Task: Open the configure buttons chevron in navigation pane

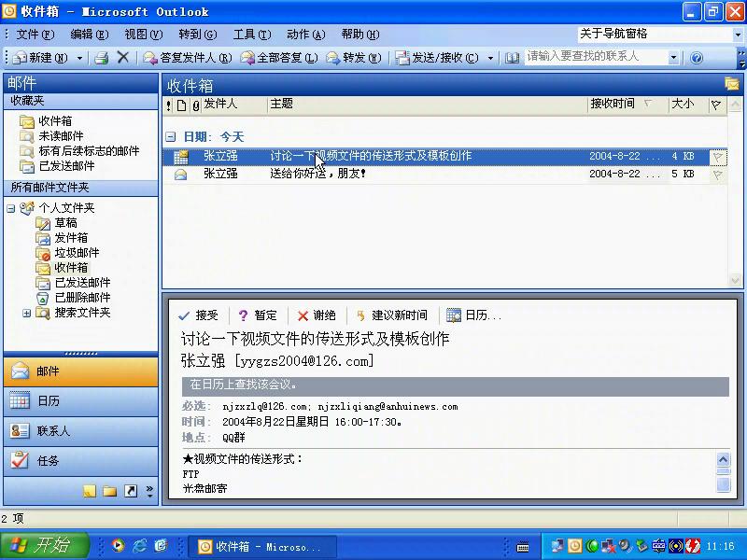Action: pos(149,491)
